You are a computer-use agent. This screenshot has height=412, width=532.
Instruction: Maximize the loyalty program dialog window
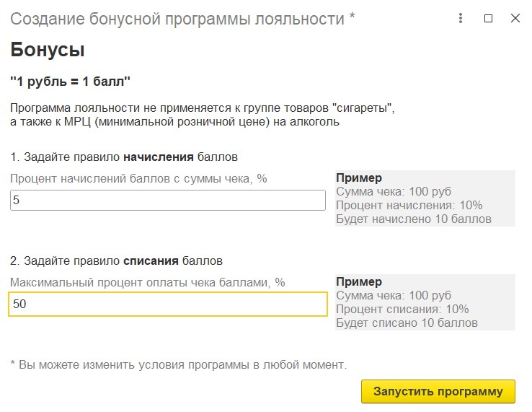(x=488, y=18)
